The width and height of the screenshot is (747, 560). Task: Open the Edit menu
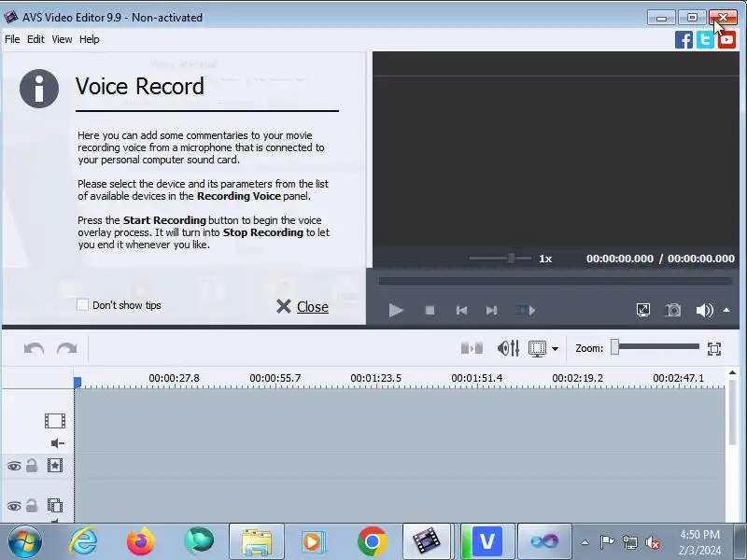click(x=35, y=39)
